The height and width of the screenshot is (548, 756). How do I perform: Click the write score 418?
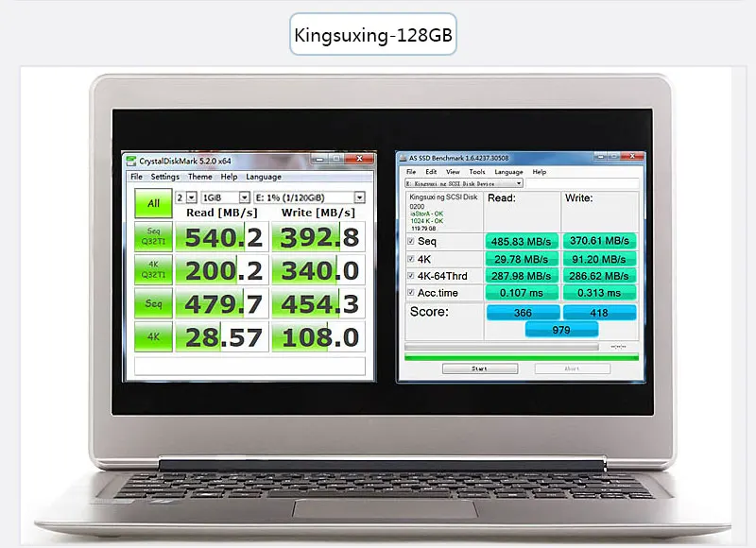pyautogui.click(x=599, y=313)
